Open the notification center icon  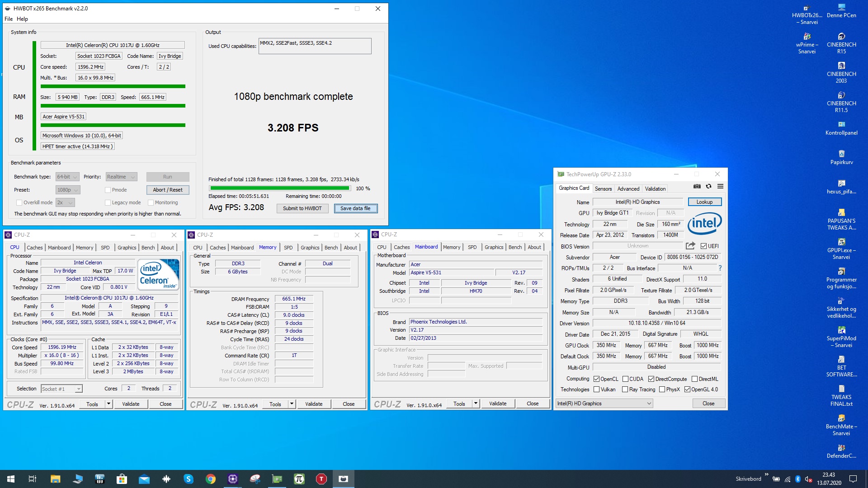point(853,479)
